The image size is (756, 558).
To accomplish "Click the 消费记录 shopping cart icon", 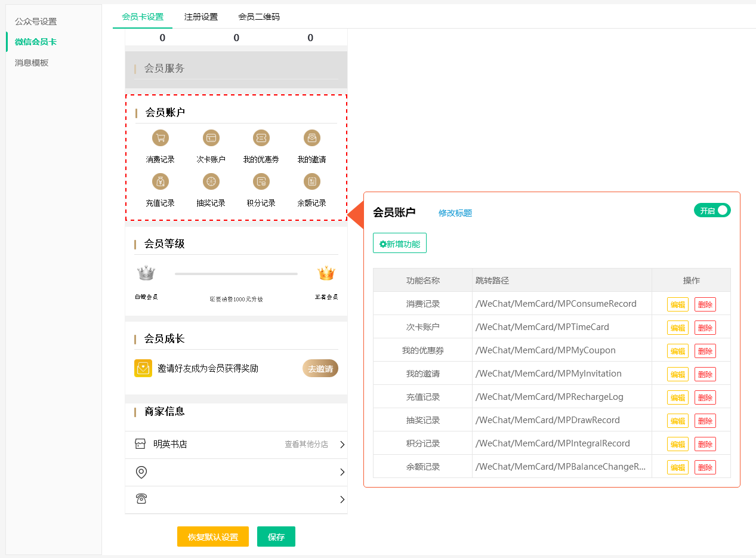I will point(160,138).
